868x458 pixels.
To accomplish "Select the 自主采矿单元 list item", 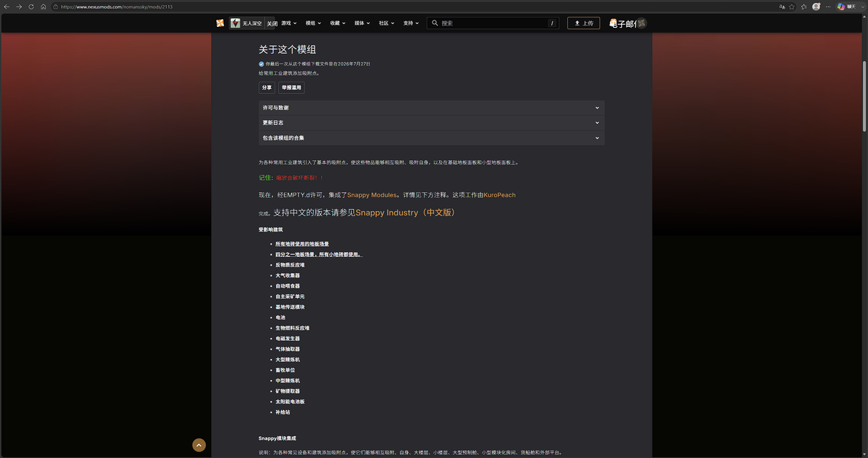I will 290,296.
